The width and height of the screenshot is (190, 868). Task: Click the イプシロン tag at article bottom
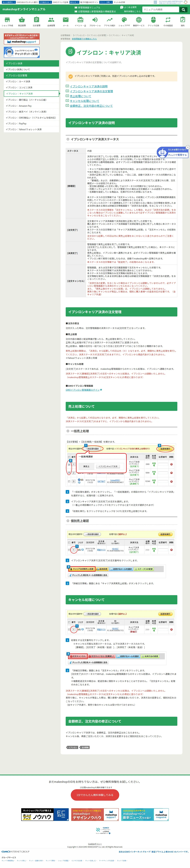click(73, 747)
